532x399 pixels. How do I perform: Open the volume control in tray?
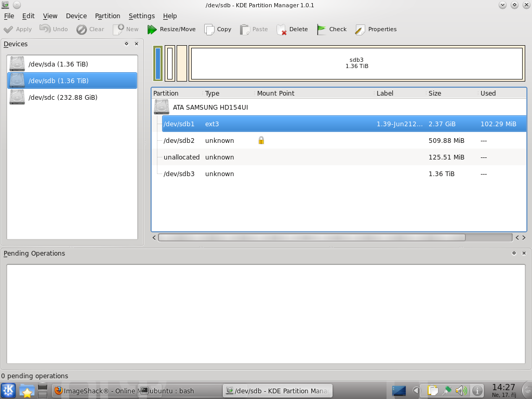tap(461, 391)
